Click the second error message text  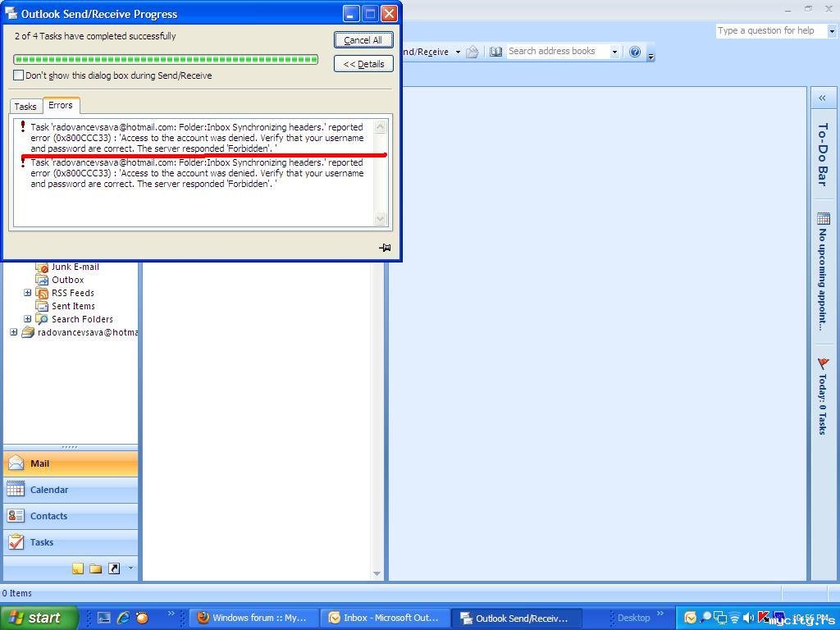pos(197,173)
